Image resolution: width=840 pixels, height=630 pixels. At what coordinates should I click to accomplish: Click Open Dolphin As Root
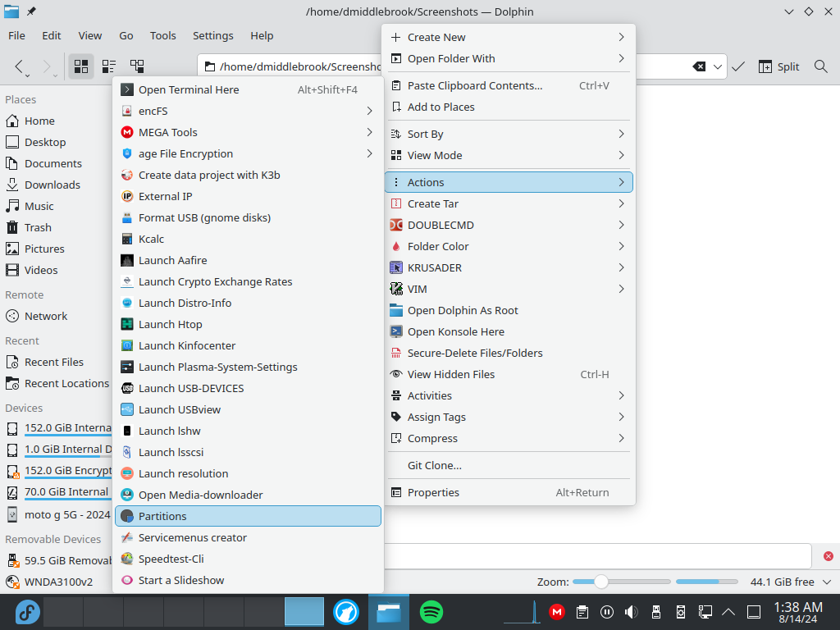click(509, 310)
